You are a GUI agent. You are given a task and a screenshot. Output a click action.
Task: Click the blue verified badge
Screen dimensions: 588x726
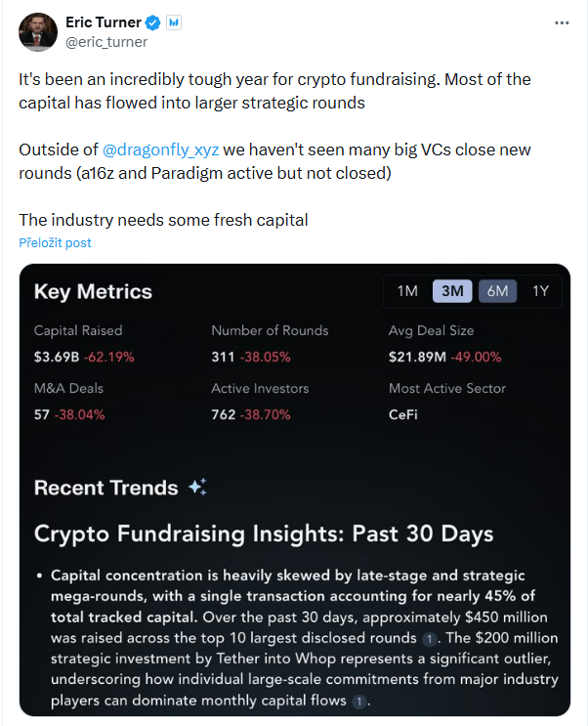pyautogui.click(x=152, y=21)
